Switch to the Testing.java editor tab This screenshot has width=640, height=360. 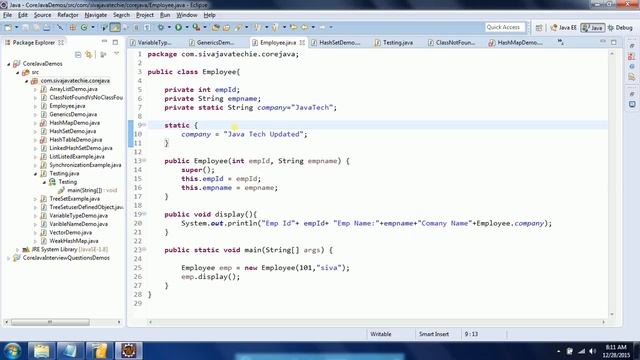[394, 42]
